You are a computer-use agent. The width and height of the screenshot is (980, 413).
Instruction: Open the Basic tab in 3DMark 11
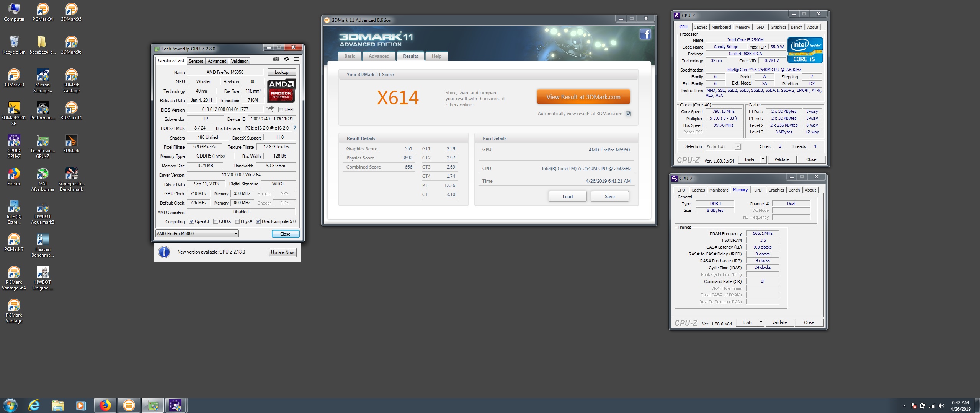350,56
